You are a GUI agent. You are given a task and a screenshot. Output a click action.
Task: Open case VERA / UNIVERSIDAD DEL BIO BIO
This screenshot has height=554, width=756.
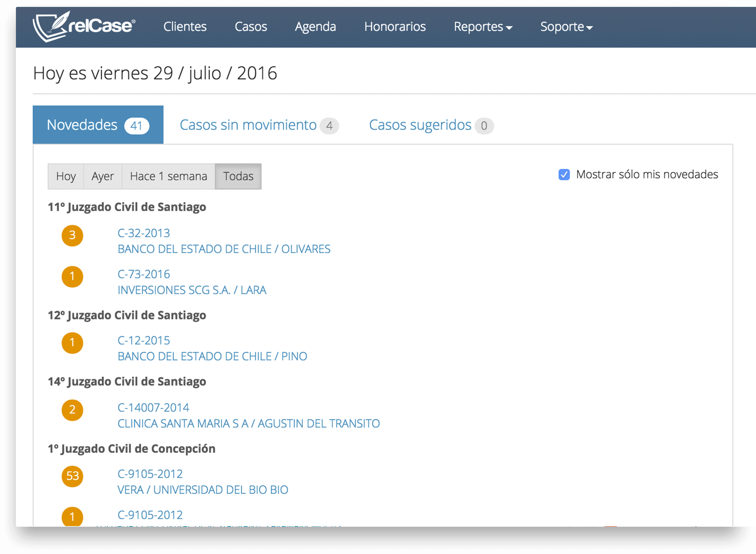pyautogui.click(x=203, y=490)
